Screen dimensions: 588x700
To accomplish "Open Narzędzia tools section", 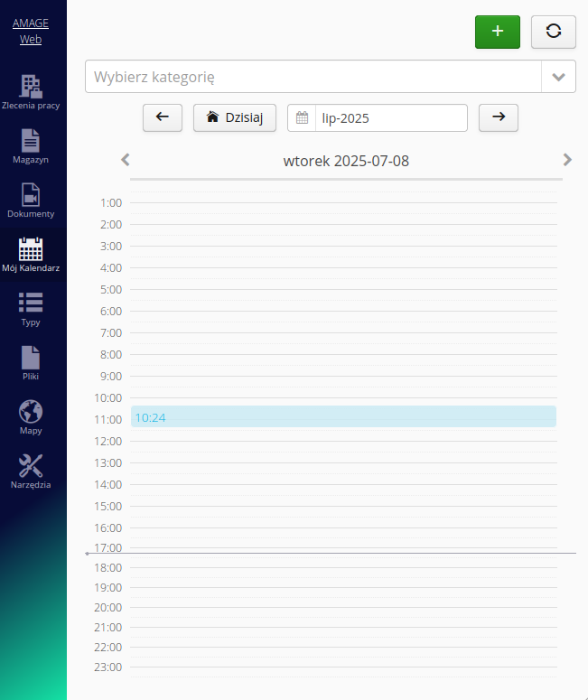I will click(31, 471).
